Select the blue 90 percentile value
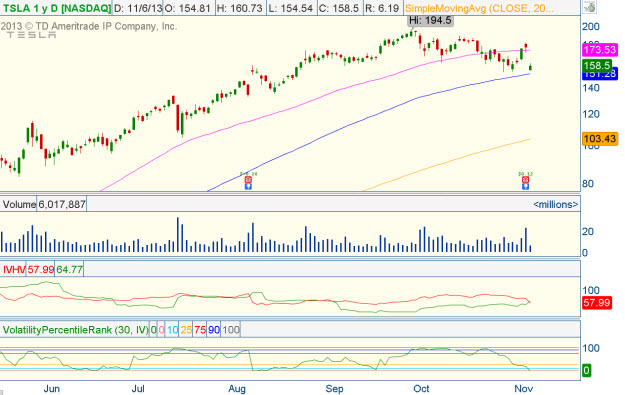This screenshot has height=395, width=625. (x=214, y=330)
